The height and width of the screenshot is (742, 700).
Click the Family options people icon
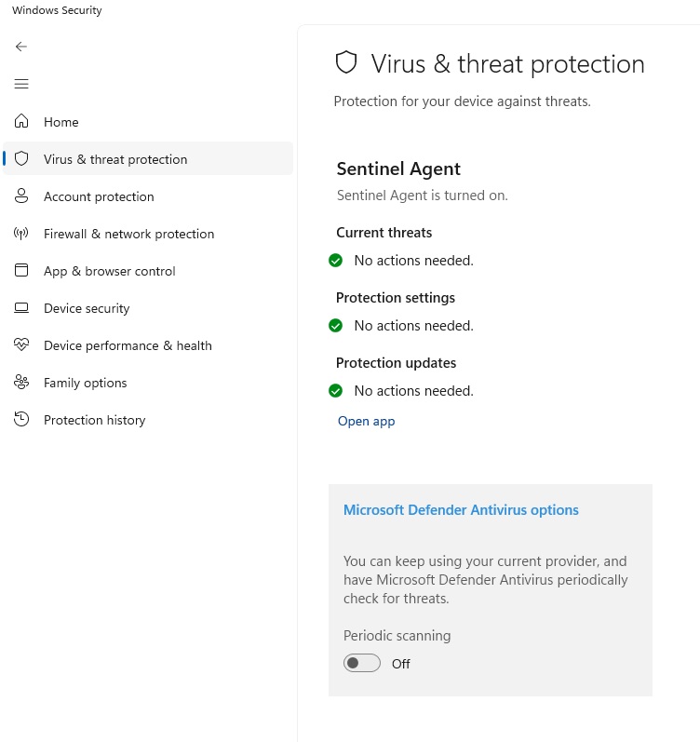click(x=22, y=383)
